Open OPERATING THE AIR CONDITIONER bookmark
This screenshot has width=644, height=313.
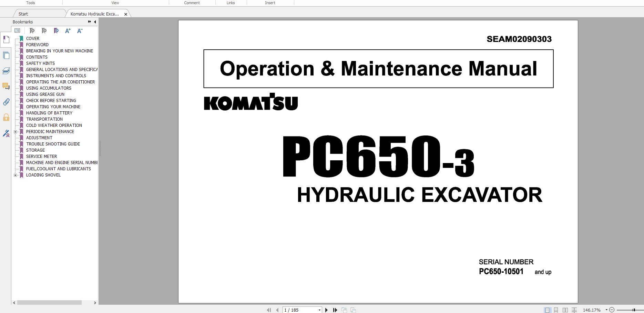[60, 82]
